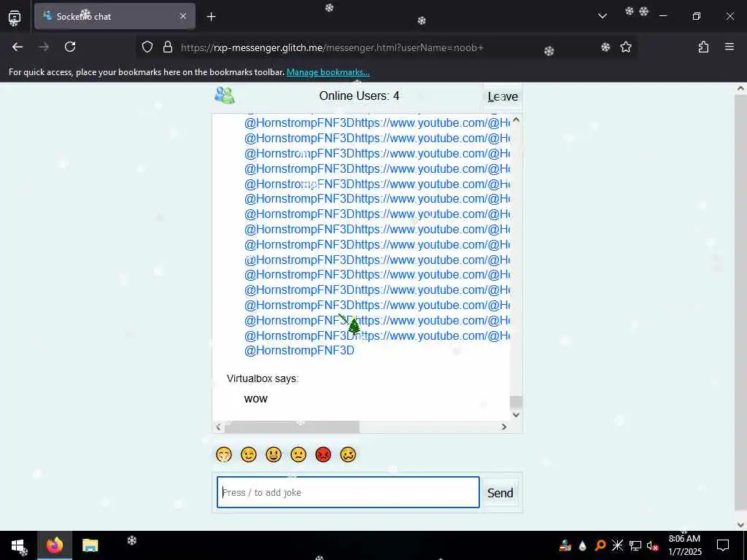Insert the first tears-of-joy laughing emoji

click(223, 454)
